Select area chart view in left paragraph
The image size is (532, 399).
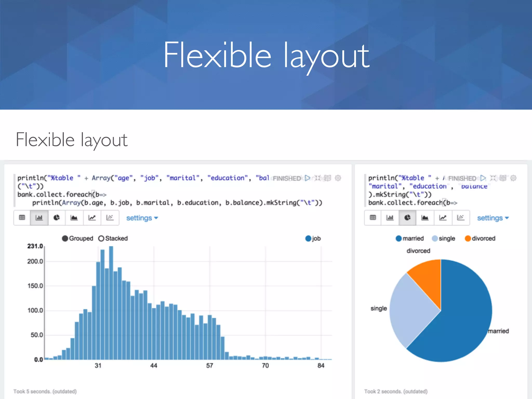(x=74, y=218)
